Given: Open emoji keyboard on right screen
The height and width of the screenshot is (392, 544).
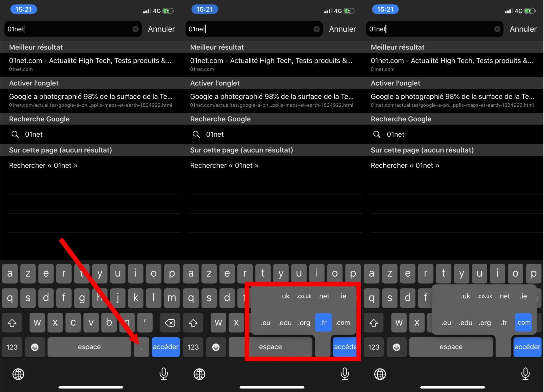Looking at the screenshot, I should 396,347.
